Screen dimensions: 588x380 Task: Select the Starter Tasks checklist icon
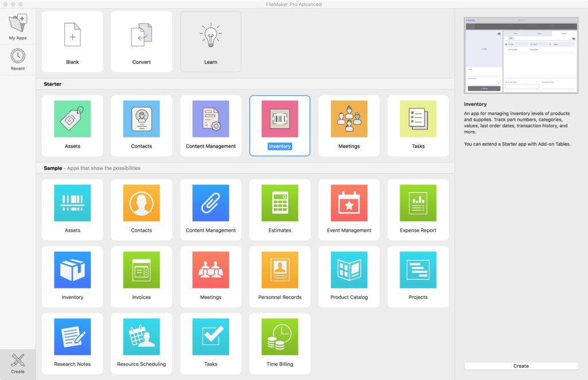pyautogui.click(x=418, y=119)
